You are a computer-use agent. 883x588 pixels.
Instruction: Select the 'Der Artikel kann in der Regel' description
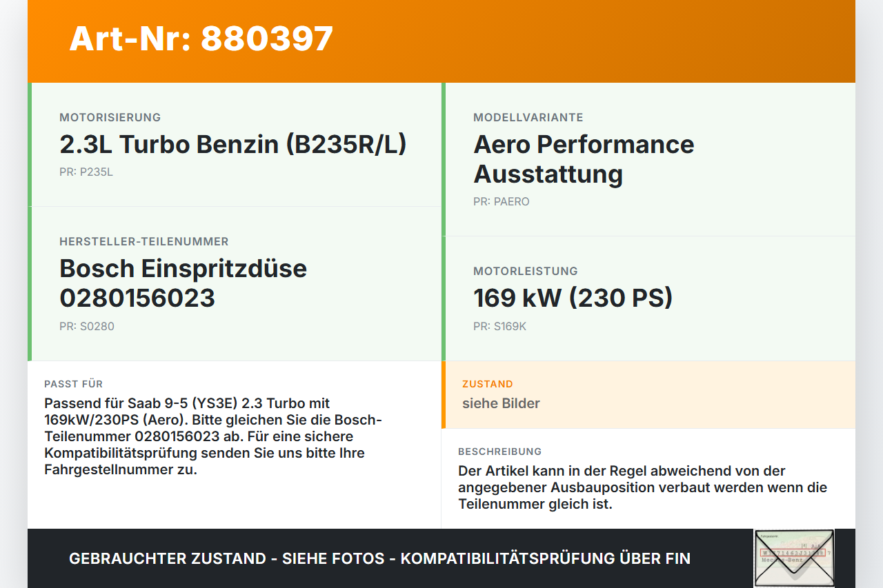point(643,487)
